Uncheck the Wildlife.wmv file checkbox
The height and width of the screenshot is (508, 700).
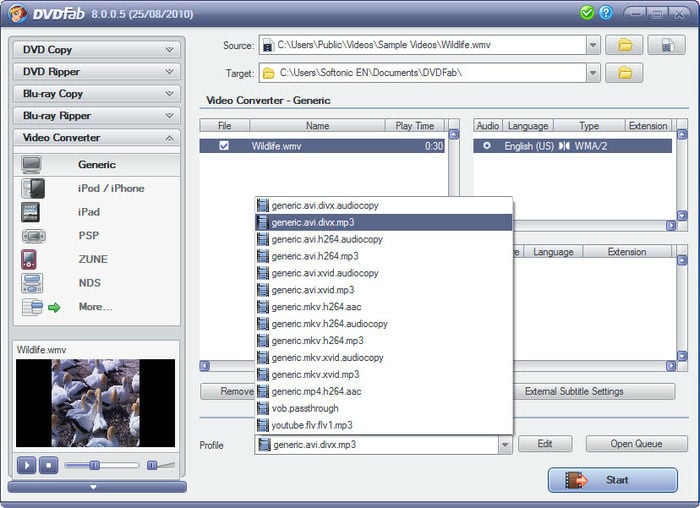point(224,146)
